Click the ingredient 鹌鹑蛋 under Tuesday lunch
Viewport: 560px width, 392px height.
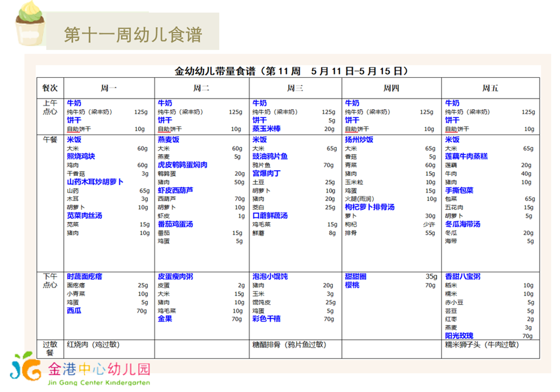pos(167,174)
